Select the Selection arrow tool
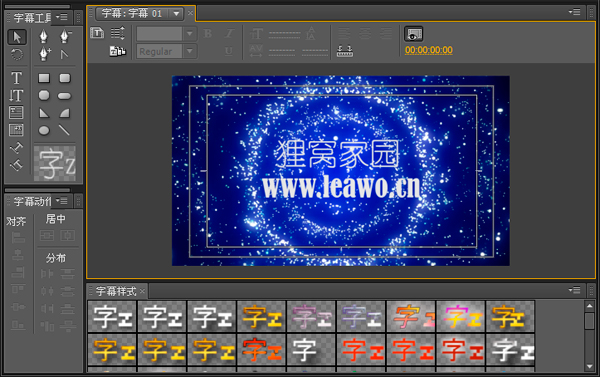 tap(17, 37)
